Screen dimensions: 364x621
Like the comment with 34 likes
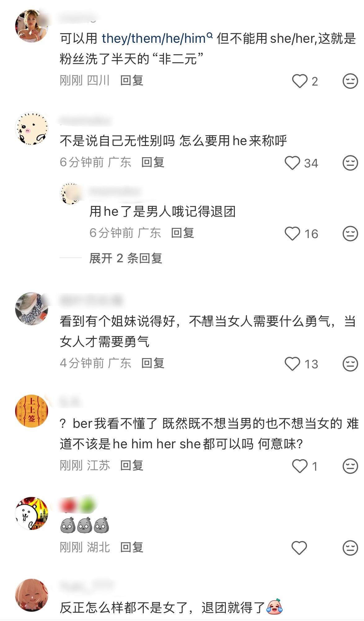(292, 163)
